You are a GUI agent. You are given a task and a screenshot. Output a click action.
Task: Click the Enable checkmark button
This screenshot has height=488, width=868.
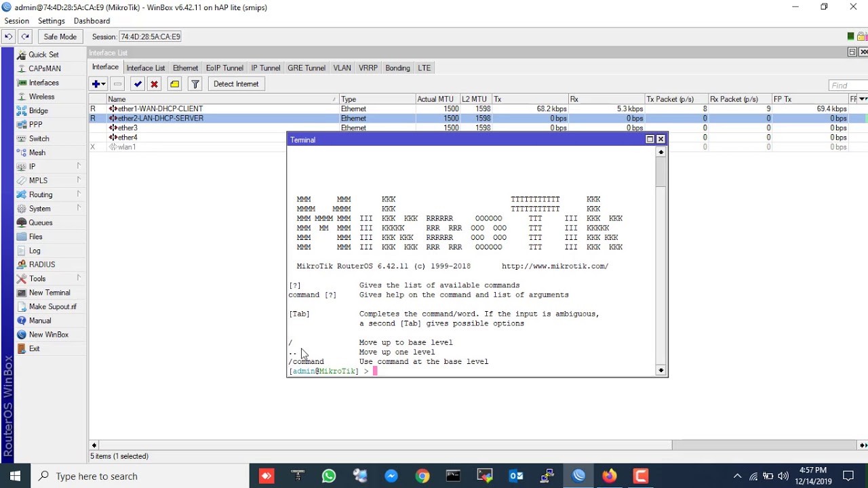point(138,84)
